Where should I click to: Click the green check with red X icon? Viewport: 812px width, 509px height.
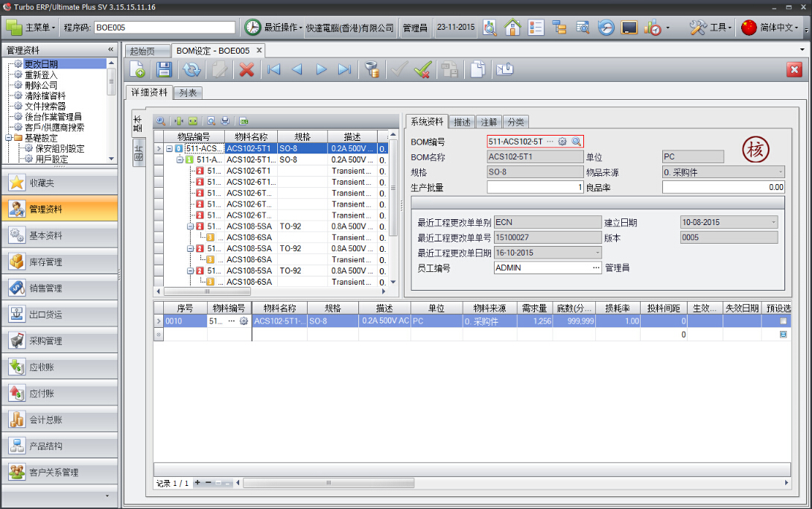pos(423,69)
